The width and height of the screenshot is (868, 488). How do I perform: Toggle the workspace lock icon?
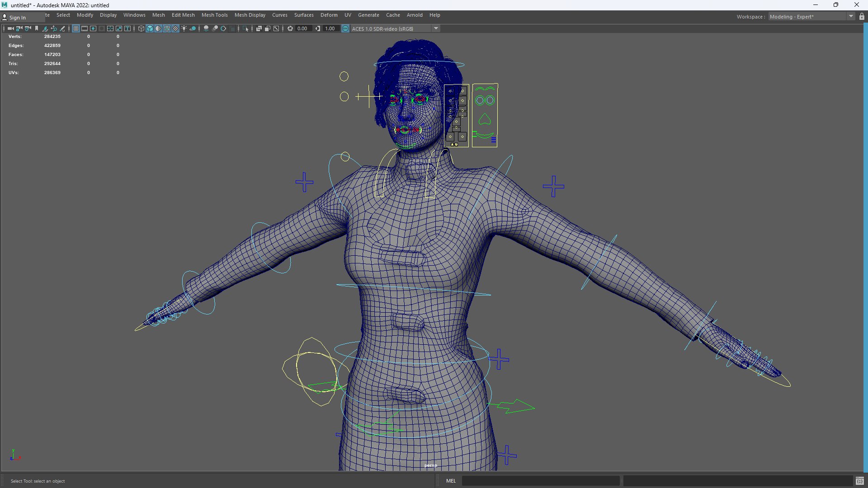[x=862, y=17]
